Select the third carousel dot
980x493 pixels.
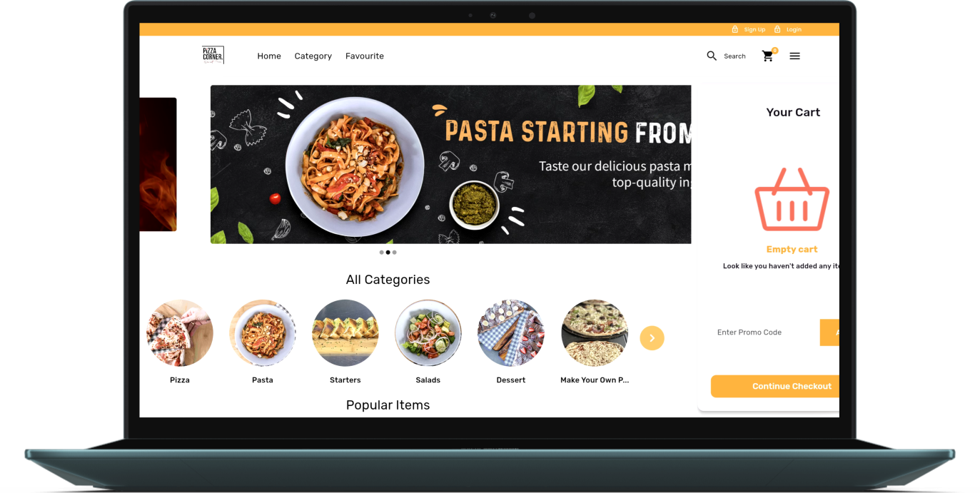point(394,252)
